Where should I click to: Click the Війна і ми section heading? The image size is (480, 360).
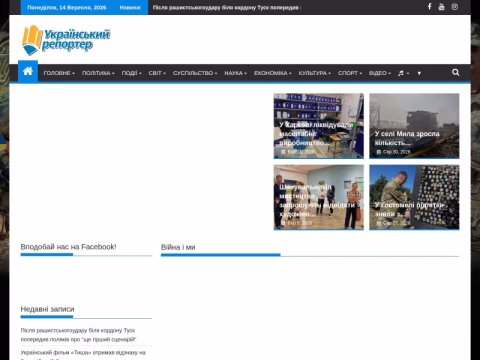click(x=178, y=247)
